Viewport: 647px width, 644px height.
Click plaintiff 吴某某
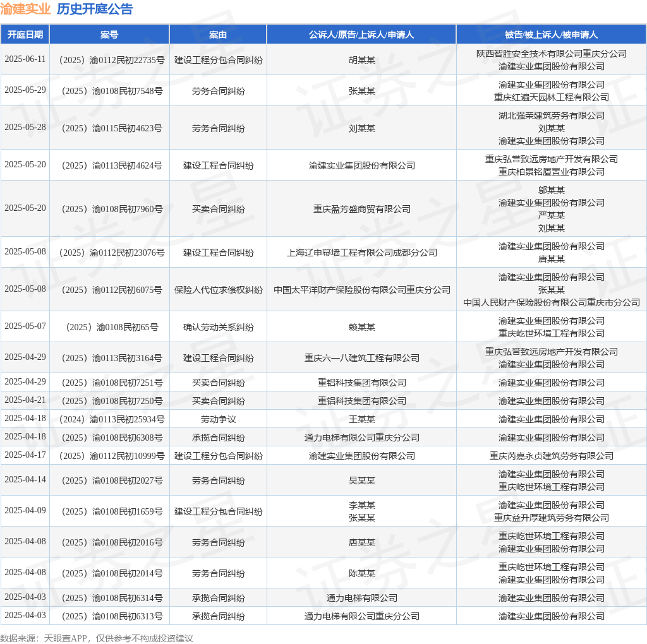[362, 480]
